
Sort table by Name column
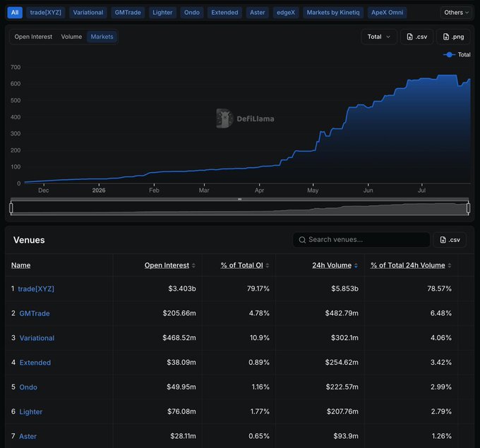point(20,265)
